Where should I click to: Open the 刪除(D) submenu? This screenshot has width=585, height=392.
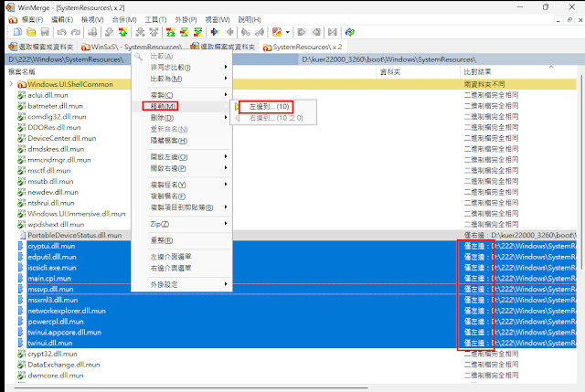pyautogui.click(x=183, y=118)
